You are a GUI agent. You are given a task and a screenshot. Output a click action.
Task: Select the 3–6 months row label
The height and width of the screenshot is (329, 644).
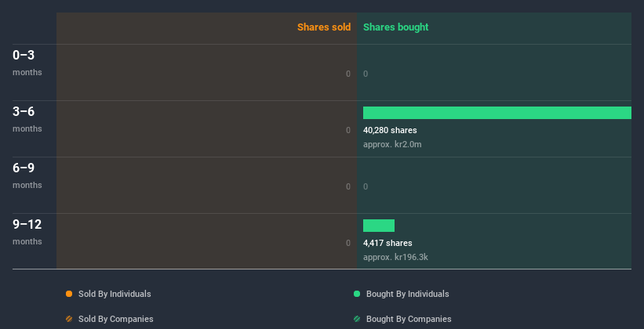(27, 119)
